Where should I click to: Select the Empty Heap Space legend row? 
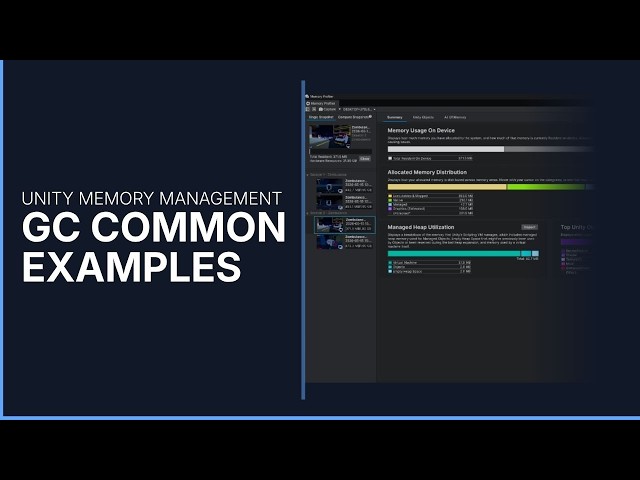[430, 271]
